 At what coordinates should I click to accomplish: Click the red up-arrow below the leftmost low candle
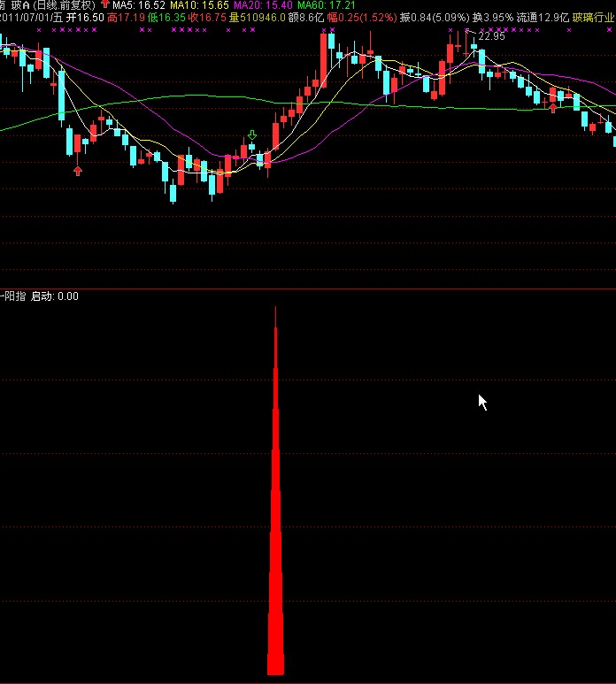click(x=78, y=171)
